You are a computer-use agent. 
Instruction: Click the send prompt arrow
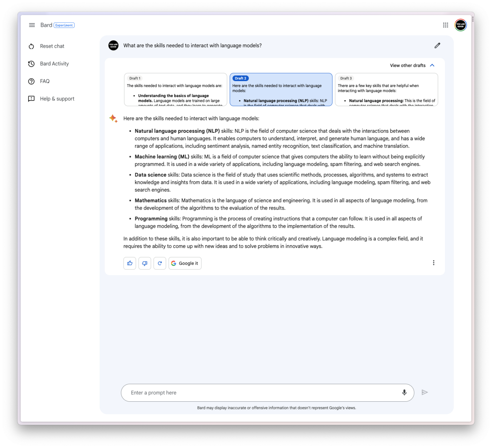coord(425,393)
